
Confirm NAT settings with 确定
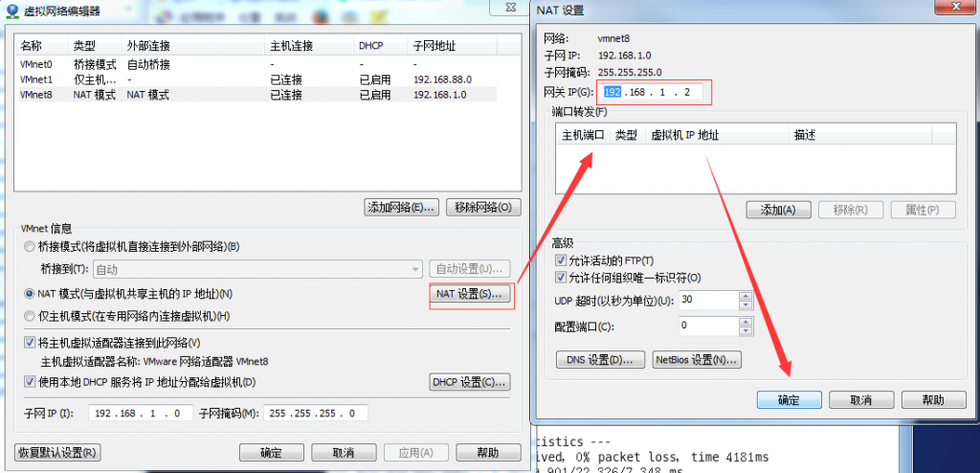(789, 400)
